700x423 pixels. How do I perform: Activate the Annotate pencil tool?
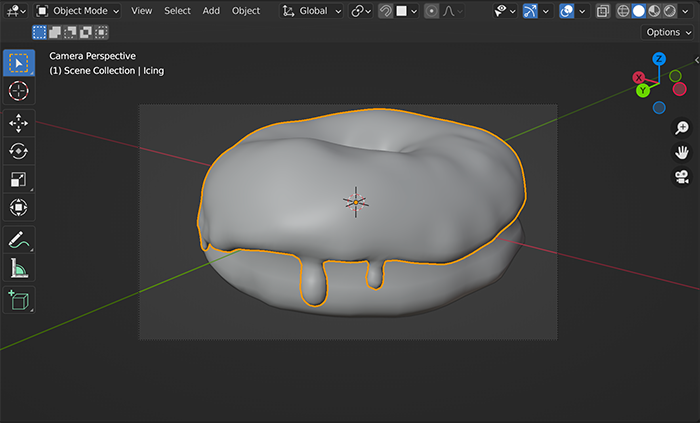pyautogui.click(x=19, y=240)
